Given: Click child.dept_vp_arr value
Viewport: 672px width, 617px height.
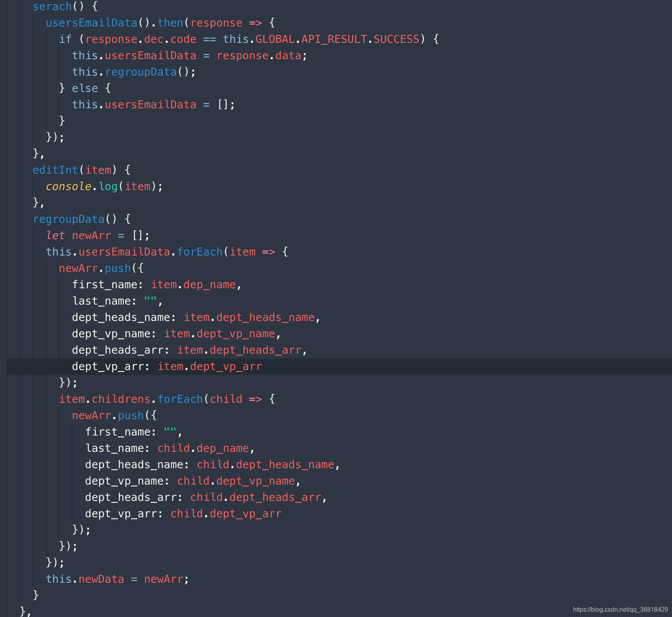Looking at the screenshot, I should click(x=226, y=513).
